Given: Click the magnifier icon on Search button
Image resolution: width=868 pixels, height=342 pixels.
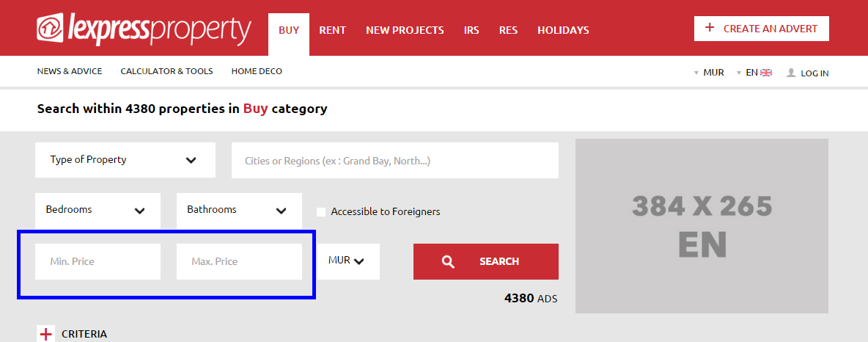Looking at the screenshot, I should coord(449,261).
